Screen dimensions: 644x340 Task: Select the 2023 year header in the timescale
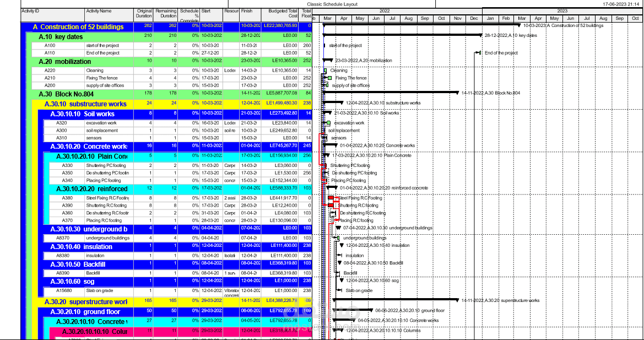pos(562,11)
